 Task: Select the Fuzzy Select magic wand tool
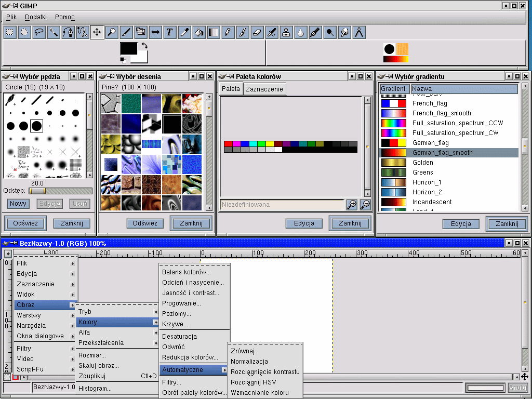click(54, 33)
